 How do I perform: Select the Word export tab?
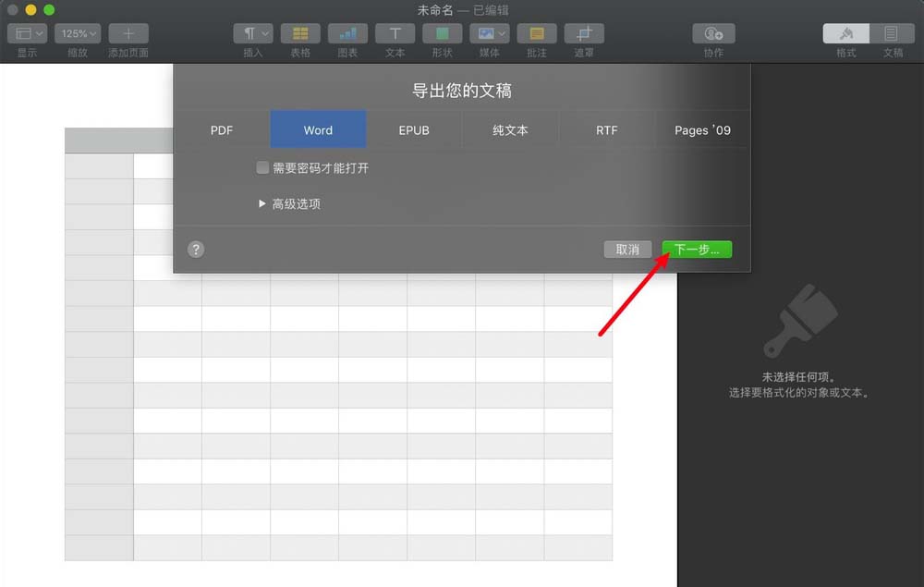click(318, 129)
